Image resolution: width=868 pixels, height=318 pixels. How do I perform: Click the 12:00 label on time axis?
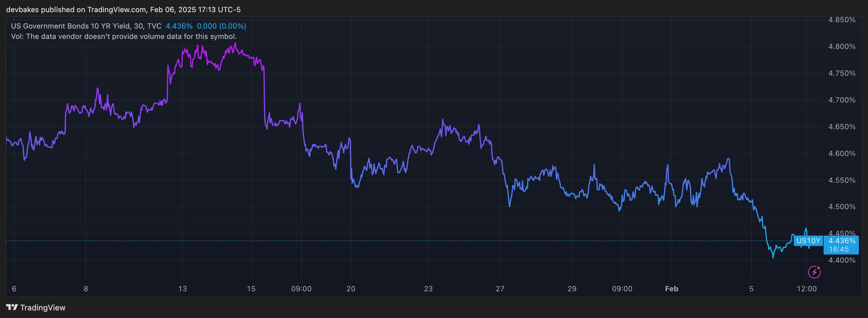point(807,289)
